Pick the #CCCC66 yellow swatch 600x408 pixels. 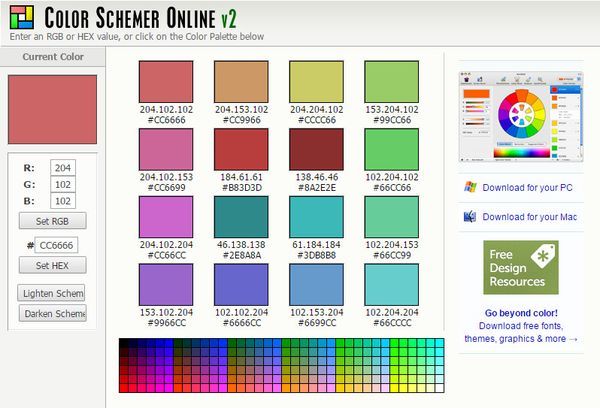click(316, 82)
